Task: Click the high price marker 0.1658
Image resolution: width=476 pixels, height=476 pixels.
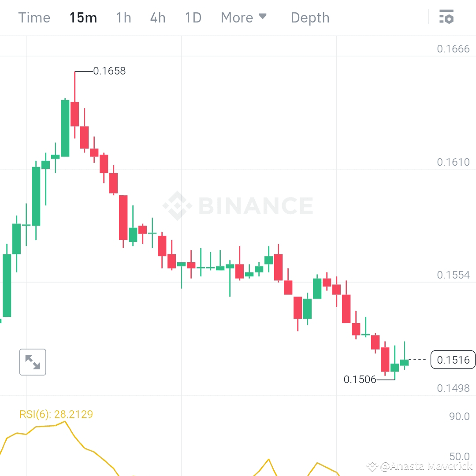Action: pyautogui.click(x=109, y=71)
